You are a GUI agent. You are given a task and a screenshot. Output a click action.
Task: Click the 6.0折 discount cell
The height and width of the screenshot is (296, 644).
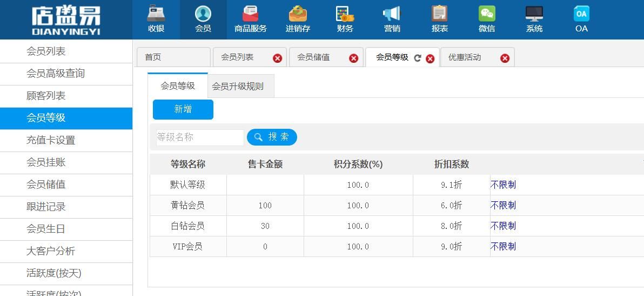pos(452,206)
